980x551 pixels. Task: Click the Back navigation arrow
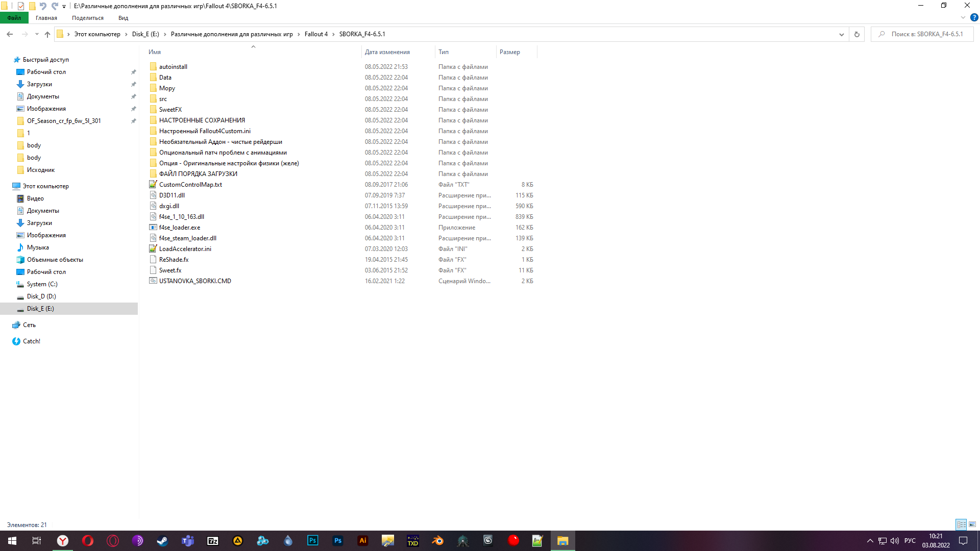(10, 34)
